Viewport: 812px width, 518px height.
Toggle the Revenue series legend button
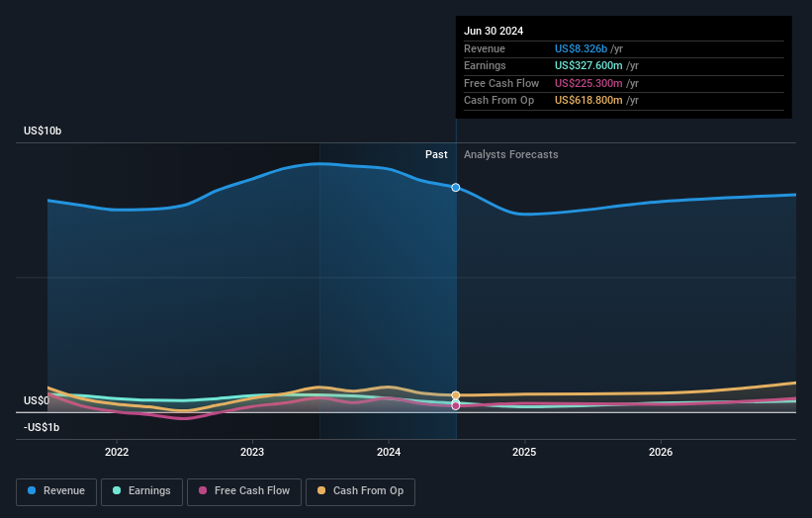(x=56, y=491)
